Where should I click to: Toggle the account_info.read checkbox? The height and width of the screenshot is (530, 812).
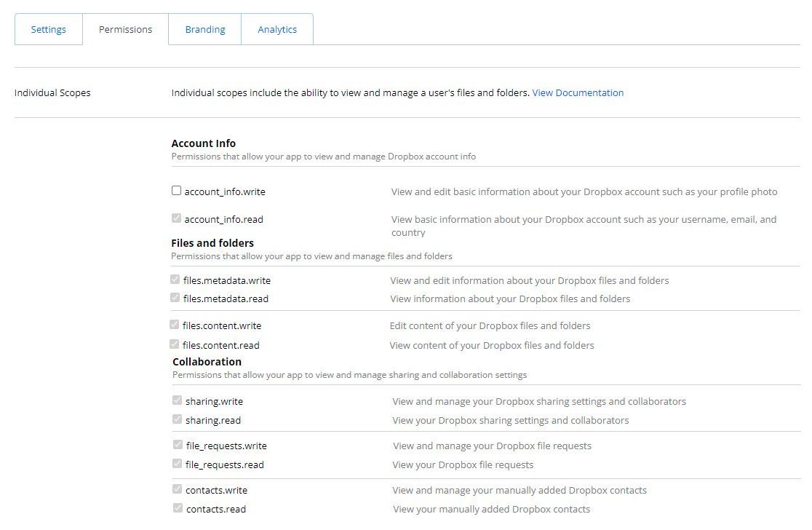(x=176, y=218)
